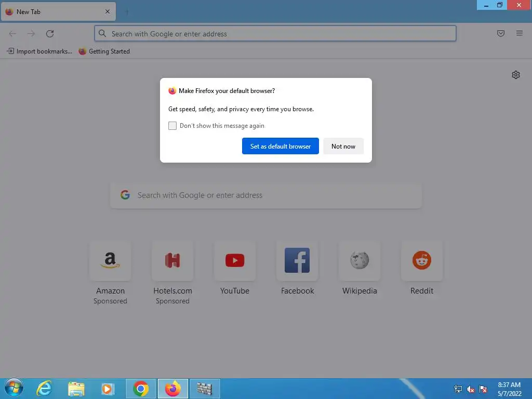Open the Action Center flag icon

click(483, 389)
